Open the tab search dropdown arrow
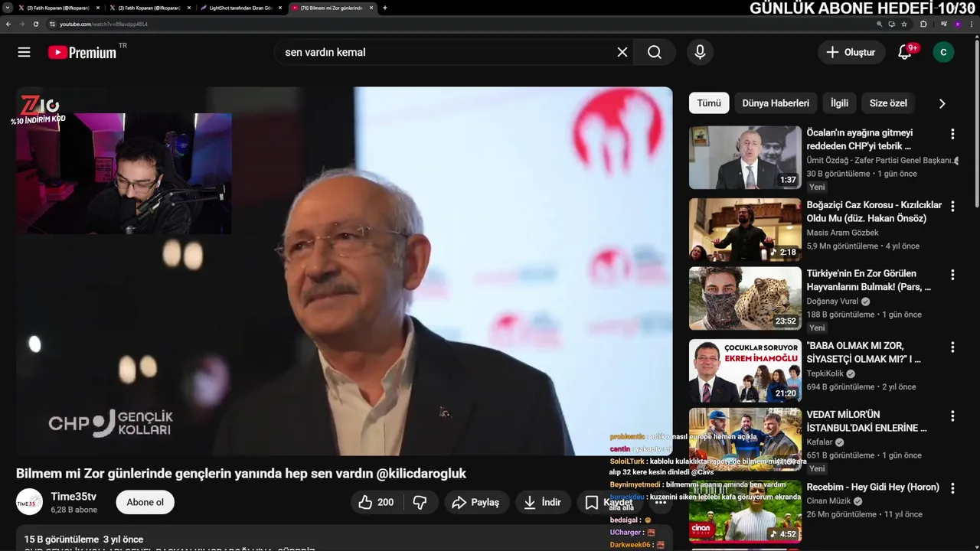980x551 pixels. (8, 8)
